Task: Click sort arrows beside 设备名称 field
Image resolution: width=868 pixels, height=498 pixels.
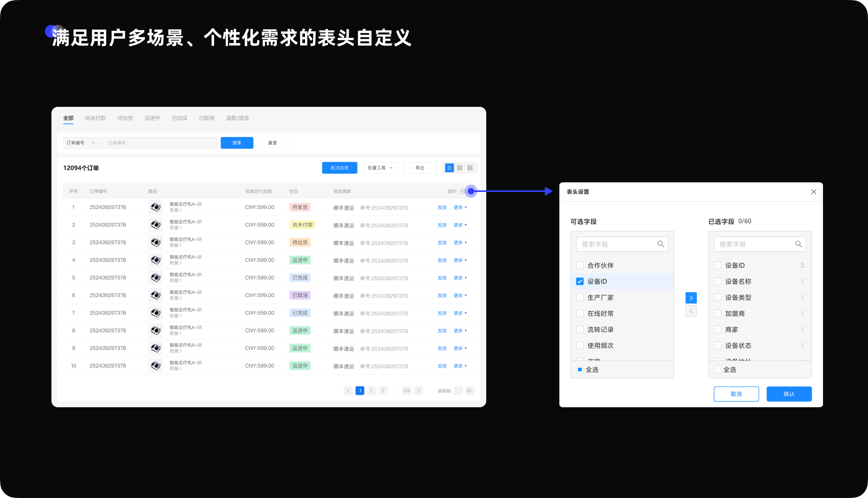Action: (802, 282)
